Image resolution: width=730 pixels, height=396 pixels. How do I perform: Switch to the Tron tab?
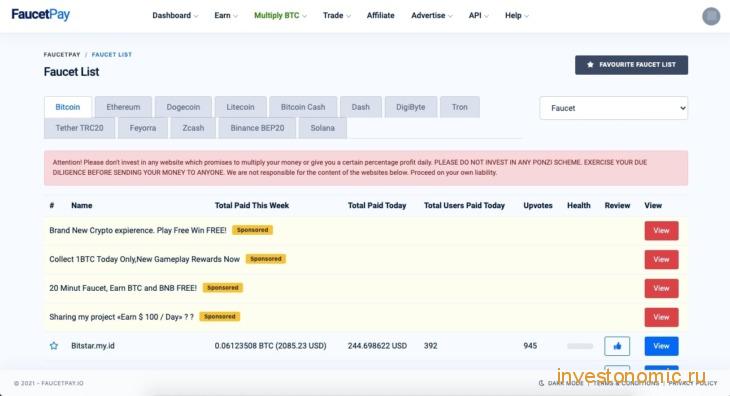click(460, 107)
